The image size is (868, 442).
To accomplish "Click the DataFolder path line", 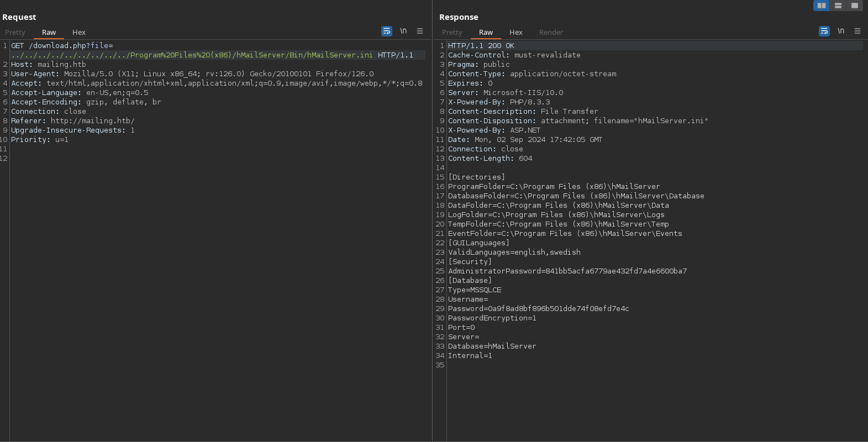I will (x=559, y=206).
